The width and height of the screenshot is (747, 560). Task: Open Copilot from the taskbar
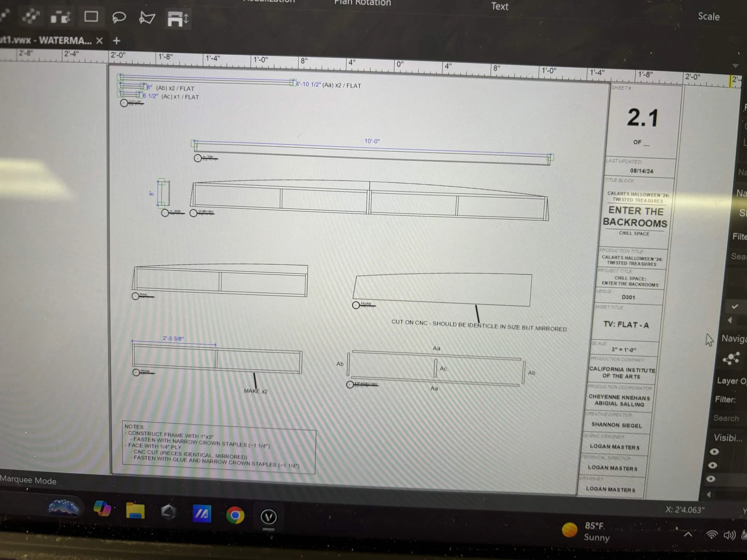[x=102, y=509]
